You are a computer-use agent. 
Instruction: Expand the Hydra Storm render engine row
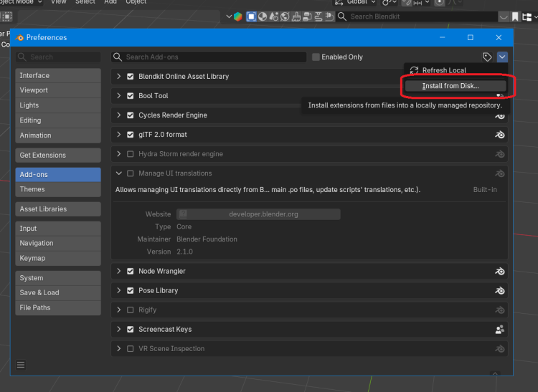pyautogui.click(x=118, y=154)
